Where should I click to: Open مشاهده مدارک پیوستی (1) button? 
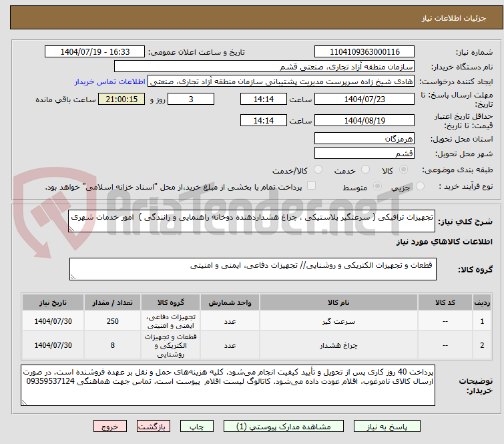tap(284, 427)
